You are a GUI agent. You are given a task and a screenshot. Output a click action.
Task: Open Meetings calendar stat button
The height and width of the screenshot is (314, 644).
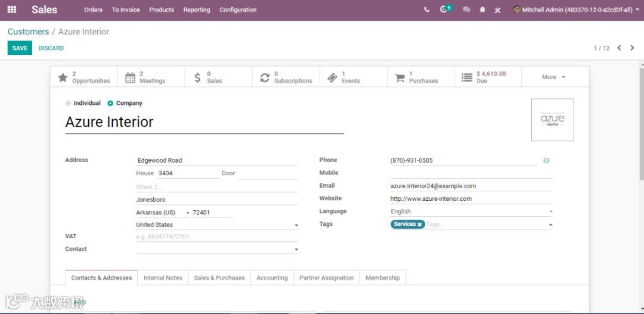pos(151,77)
